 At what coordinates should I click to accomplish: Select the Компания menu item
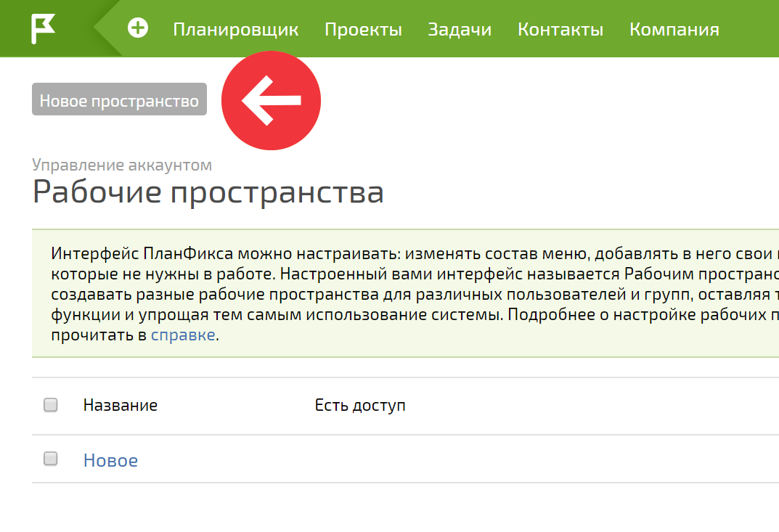coord(674,29)
